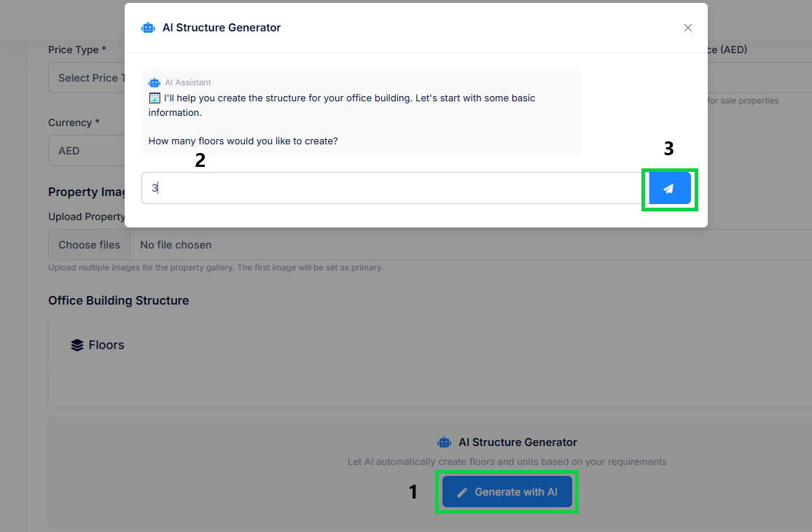Click the 'Let AI automatically create floors' description
This screenshot has height=532, width=812.
point(507,462)
